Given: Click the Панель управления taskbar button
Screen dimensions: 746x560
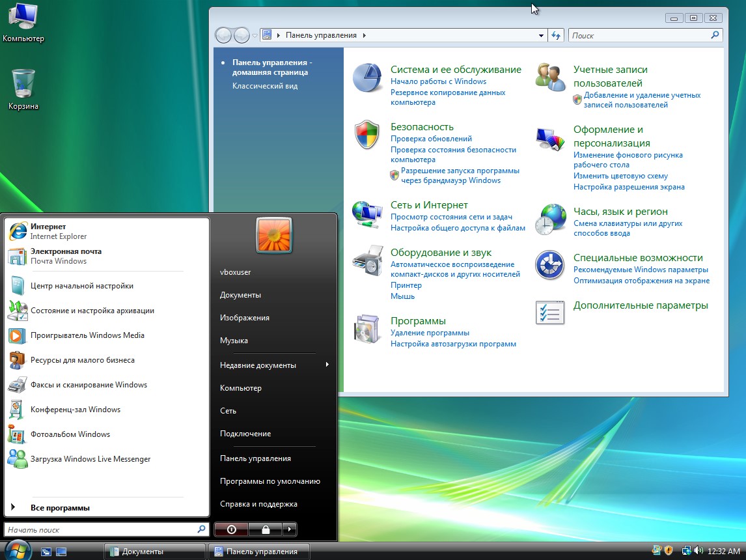Looking at the screenshot, I should [x=259, y=552].
